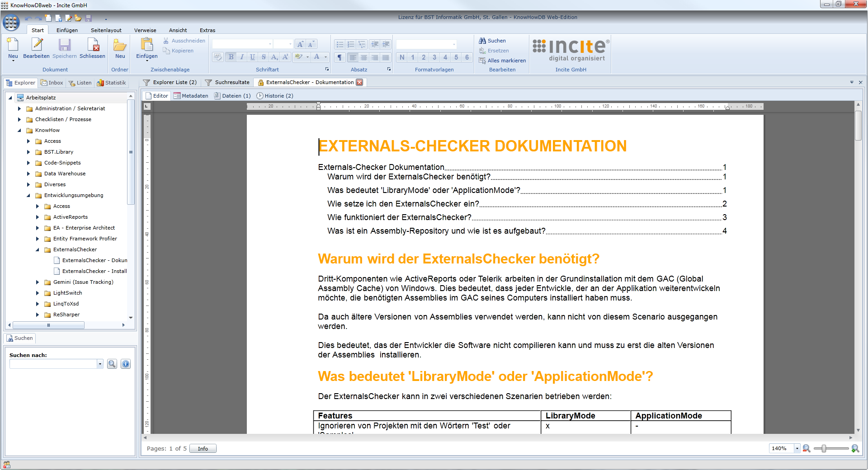Select ExternalsChecker - Install document in tree
The image size is (868, 470).
[90, 271]
